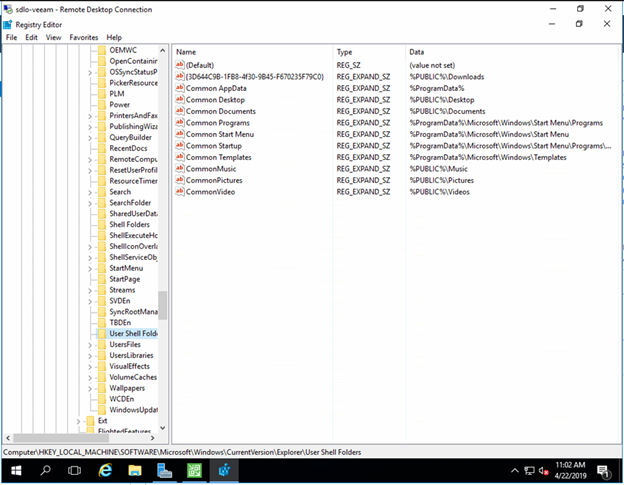The height and width of the screenshot is (485, 624).
Task: Open the Favorites menu
Action: pyautogui.click(x=84, y=37)
